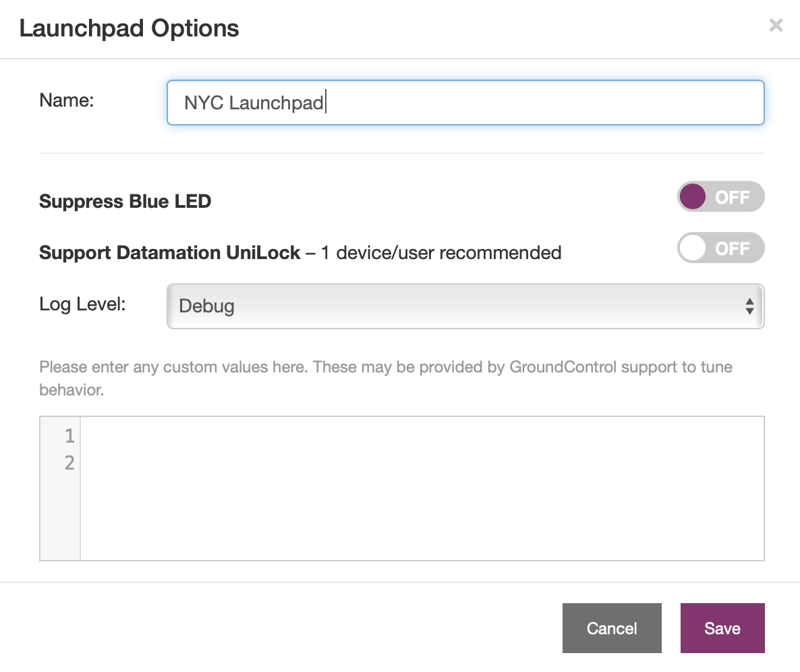This screenshot has height=672, width=800.
Task: Click the white knob of UniLock toggle
Action: coord(693,248)
